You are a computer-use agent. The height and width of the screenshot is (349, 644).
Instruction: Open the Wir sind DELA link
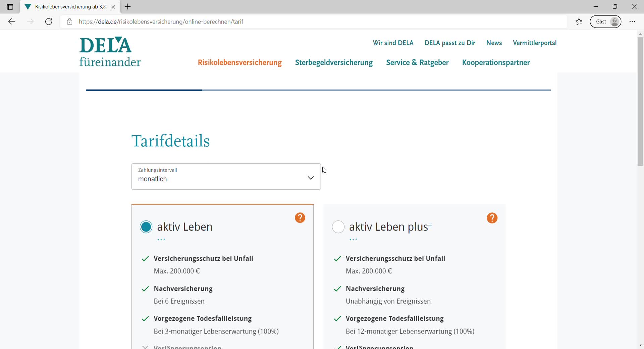point(393,43)
